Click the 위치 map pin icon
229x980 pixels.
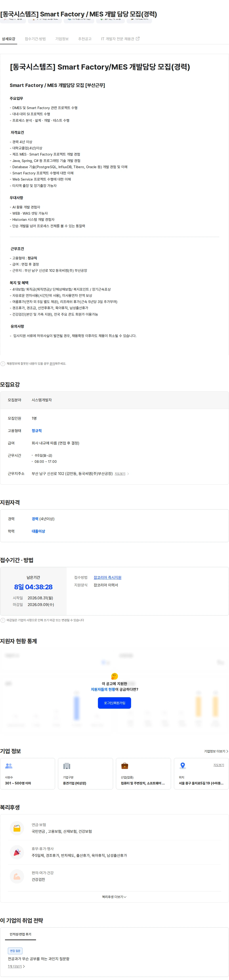(182, 766)
